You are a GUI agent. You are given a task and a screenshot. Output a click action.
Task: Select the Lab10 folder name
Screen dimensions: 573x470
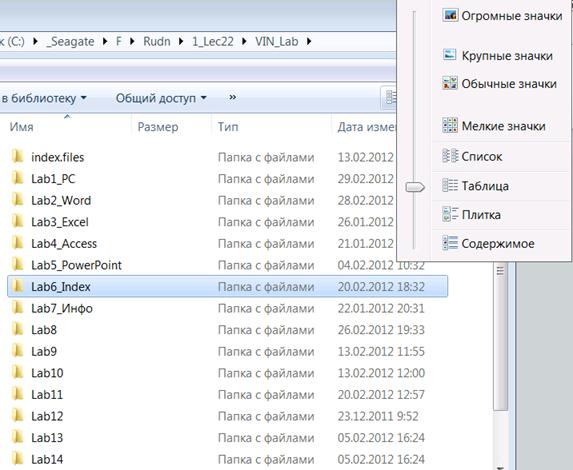(47, 373)
